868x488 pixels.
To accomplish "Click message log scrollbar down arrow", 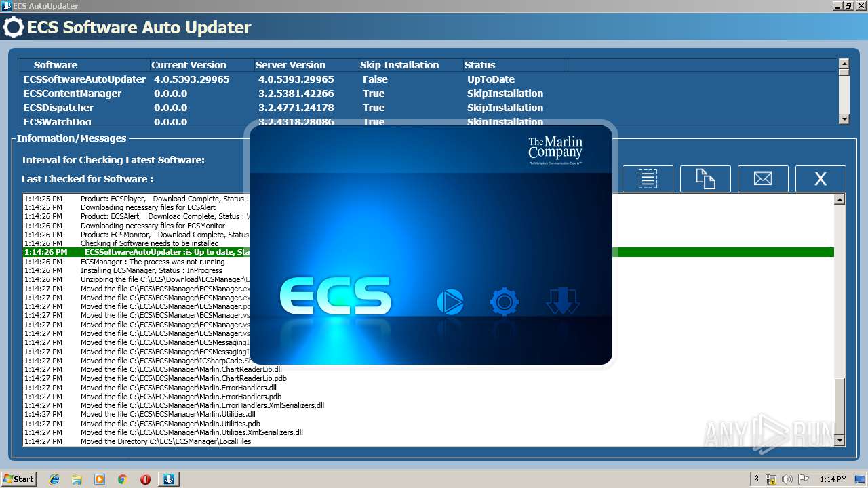I will pyautogui.click(x=840, y=441).
